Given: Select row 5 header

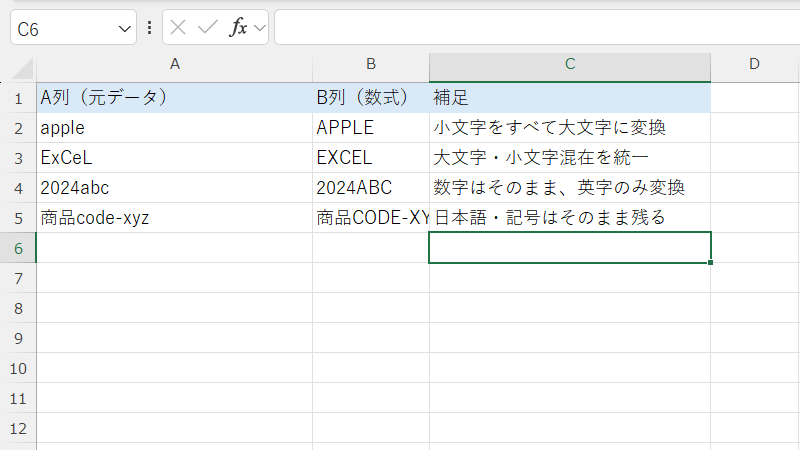Looking at the screenshot, I should coord(18,218).
